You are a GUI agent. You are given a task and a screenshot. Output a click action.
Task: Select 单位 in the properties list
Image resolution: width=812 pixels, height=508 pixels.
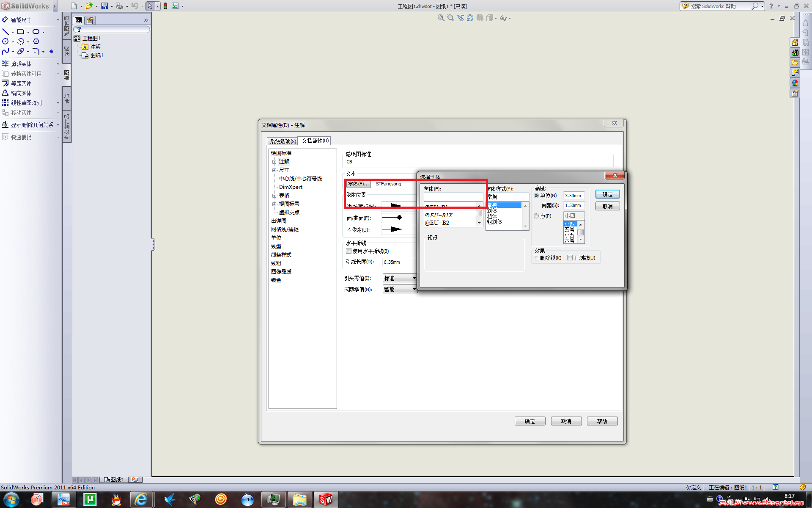pos(276,238)
